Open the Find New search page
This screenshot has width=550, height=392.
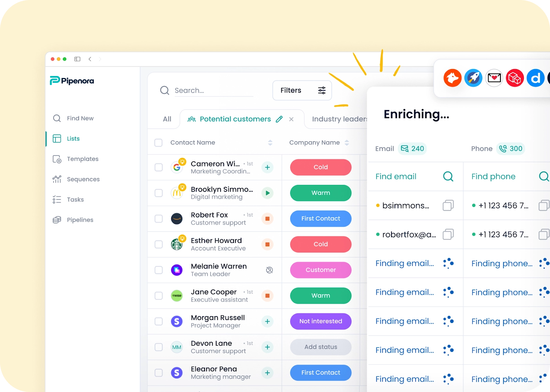pyautogui.click(x=73, y=118)
